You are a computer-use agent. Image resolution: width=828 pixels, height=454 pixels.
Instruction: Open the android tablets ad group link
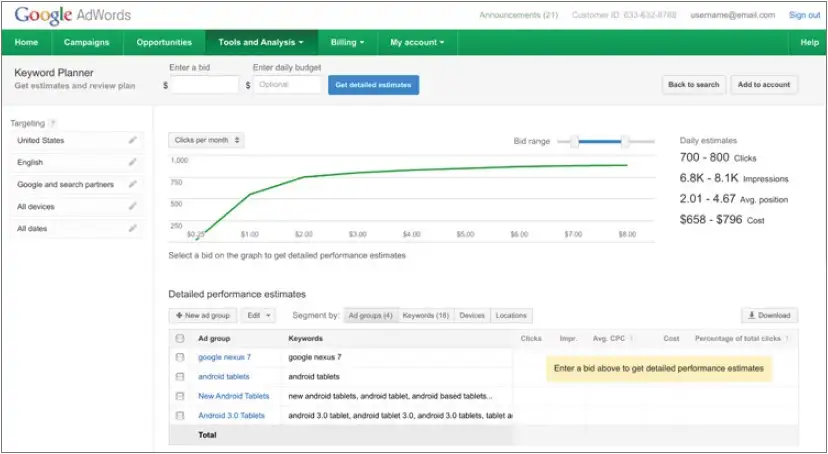coord(224,377)
